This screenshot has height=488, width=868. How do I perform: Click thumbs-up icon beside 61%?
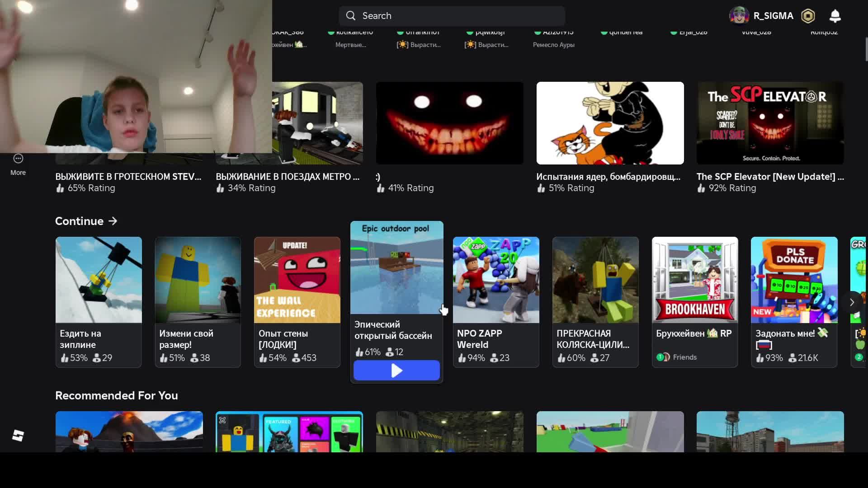359,352
